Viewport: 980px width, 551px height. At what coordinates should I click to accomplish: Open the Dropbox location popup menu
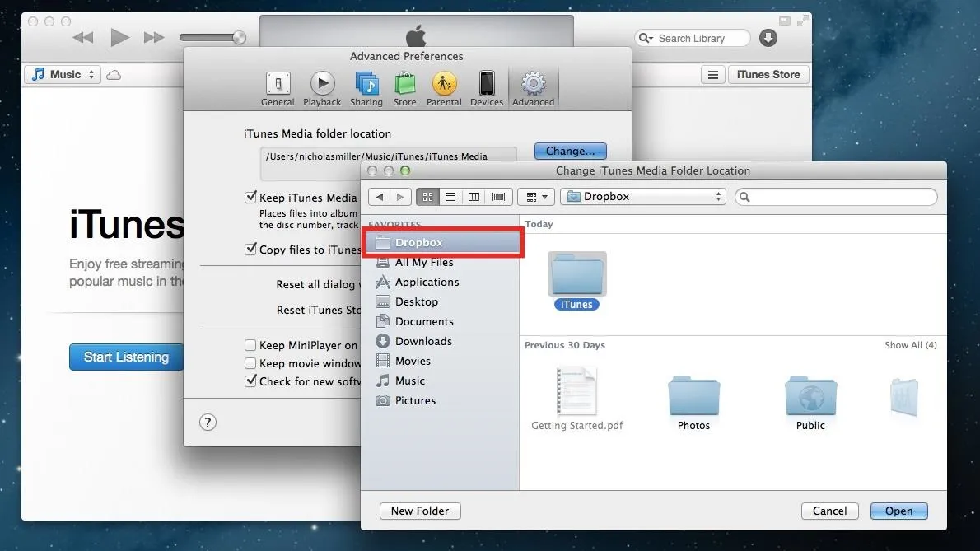pyautogui.click(x=643, y=197)
